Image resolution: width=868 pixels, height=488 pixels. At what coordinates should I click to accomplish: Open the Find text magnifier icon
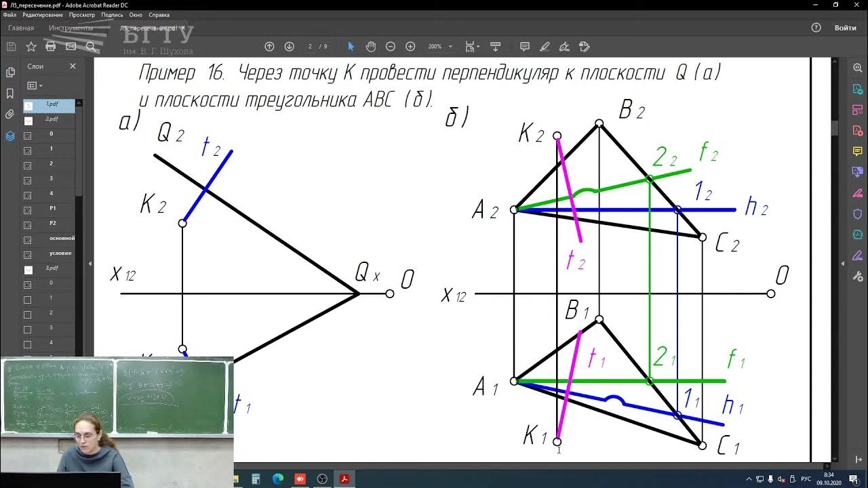click(x=91, y=47)
